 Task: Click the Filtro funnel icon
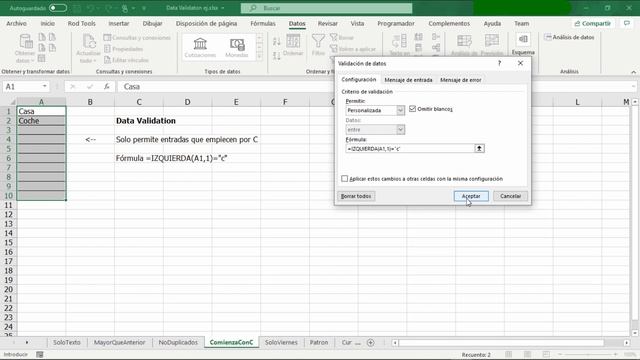pyautogui.click(x=318, y=45)
